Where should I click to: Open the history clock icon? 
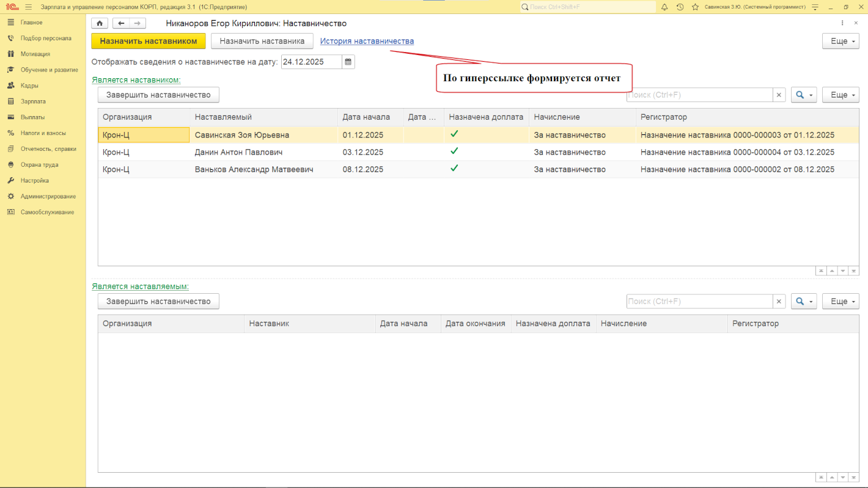tap(680, 7)
